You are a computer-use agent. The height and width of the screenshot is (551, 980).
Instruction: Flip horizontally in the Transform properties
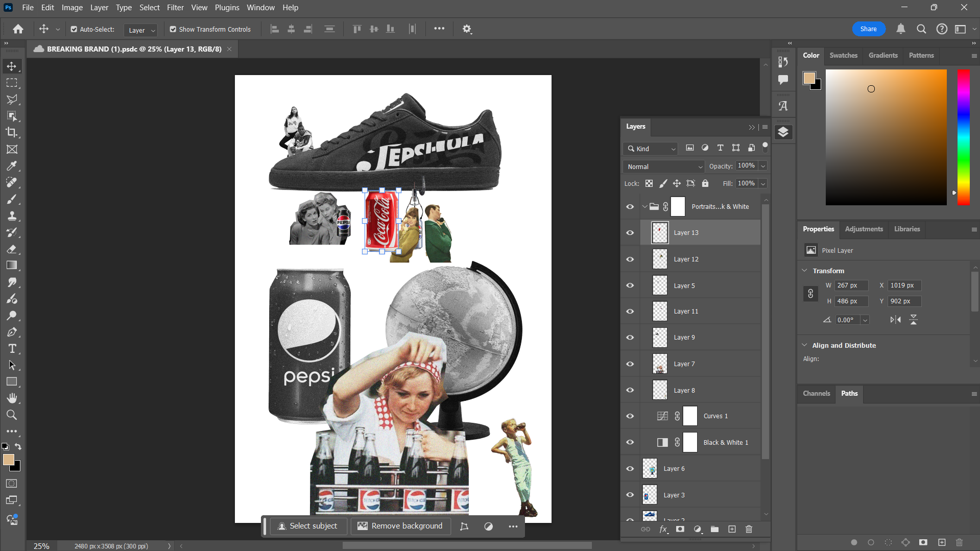[895, 320]
